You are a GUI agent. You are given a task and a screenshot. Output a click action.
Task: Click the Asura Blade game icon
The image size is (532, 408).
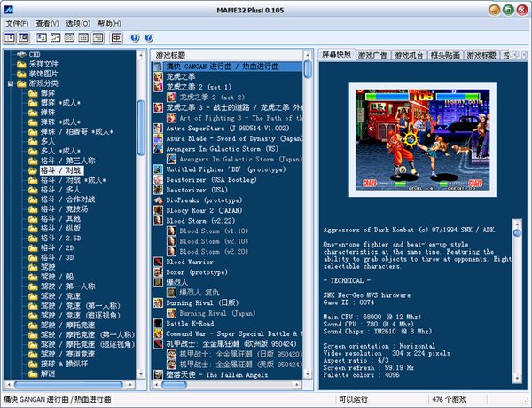(158, 138)
